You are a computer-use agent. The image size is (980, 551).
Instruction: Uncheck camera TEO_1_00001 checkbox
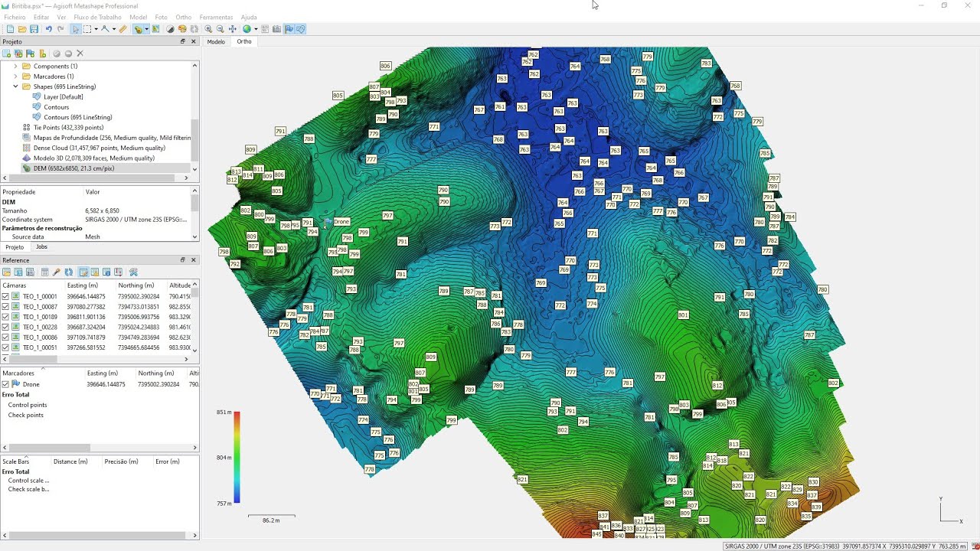[x=5, y=296]
